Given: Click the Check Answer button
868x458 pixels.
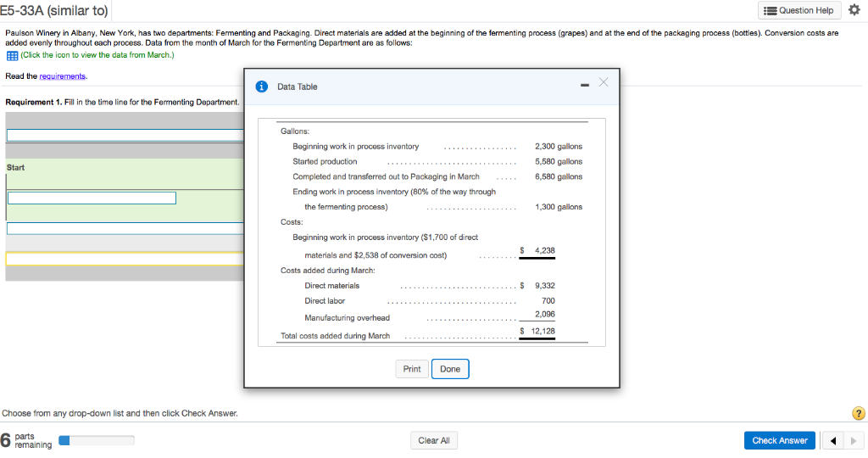Looking at the screenshot, I should (780, 440).
